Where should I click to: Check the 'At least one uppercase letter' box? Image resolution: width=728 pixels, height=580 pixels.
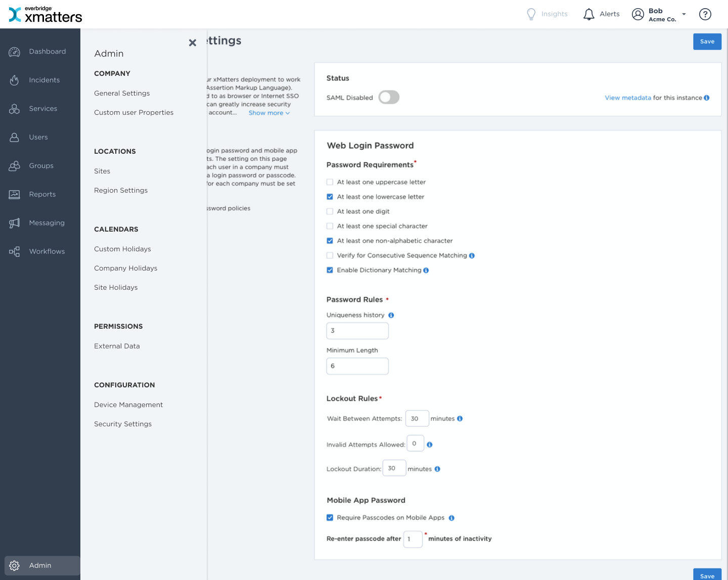330,182
